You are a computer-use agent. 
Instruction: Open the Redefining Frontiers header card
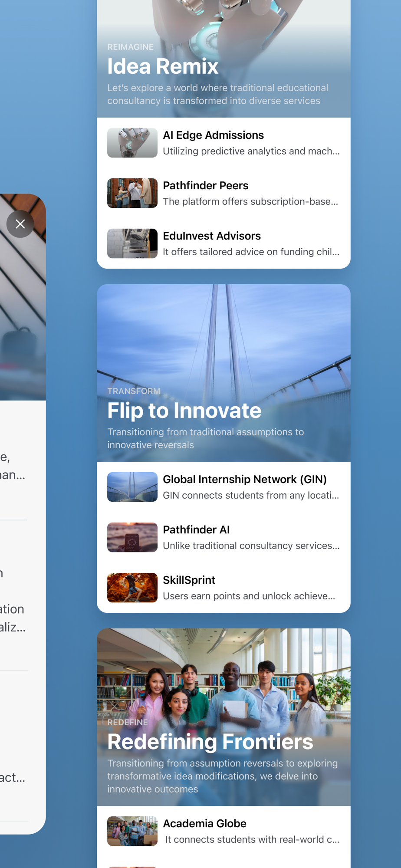coord(224,717)
